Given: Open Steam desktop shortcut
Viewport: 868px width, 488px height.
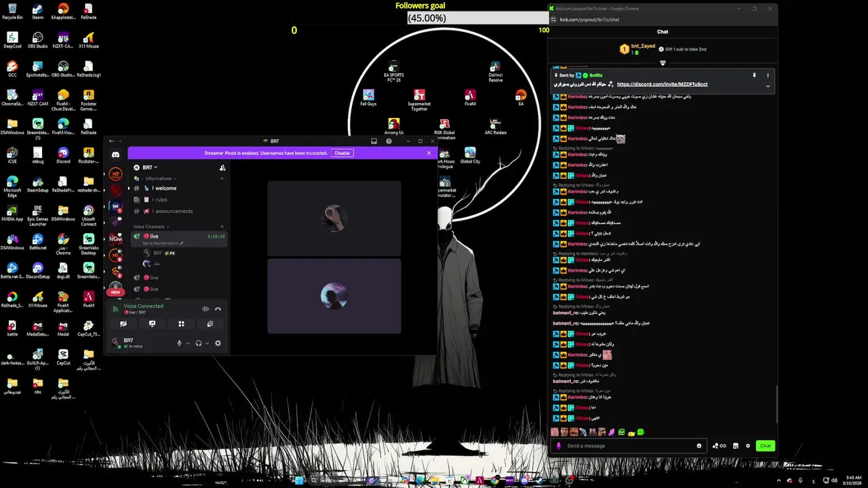Looking at the screenshot, I should click(x=38, y=12).
